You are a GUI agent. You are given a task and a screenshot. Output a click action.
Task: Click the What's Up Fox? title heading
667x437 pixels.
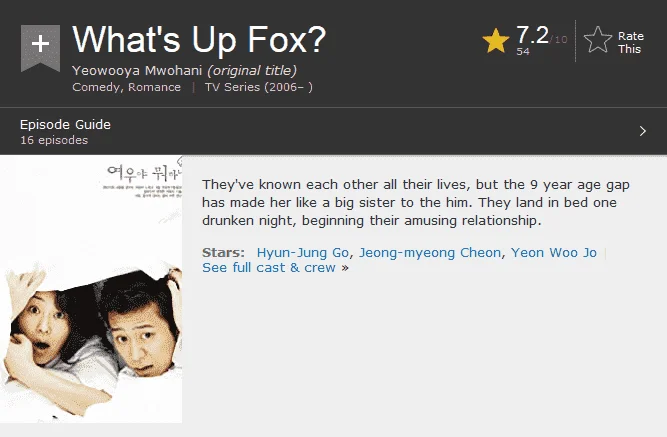pos(199,40)
